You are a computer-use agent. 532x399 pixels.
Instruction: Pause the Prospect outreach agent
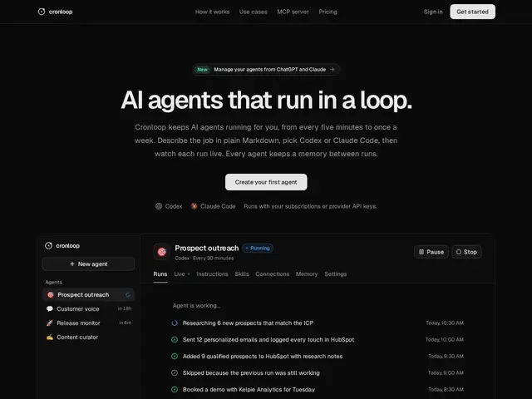coord(431,252)
